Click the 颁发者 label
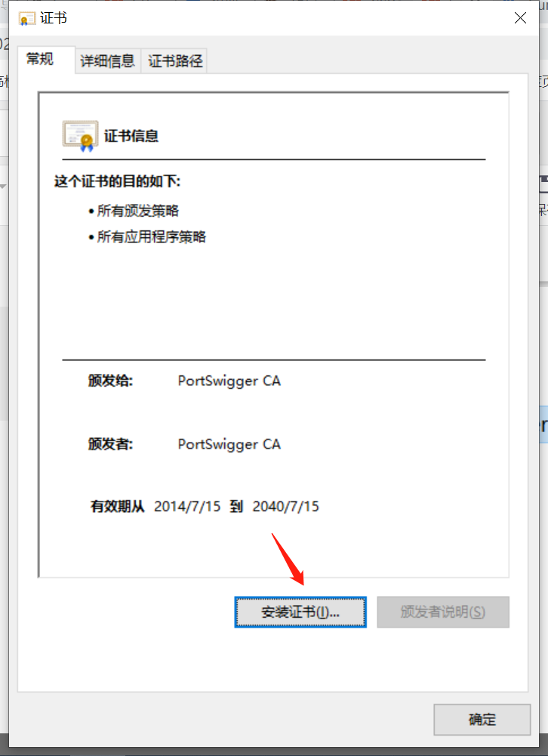This screenshot has height=756, width=548. tap(110, 444)
